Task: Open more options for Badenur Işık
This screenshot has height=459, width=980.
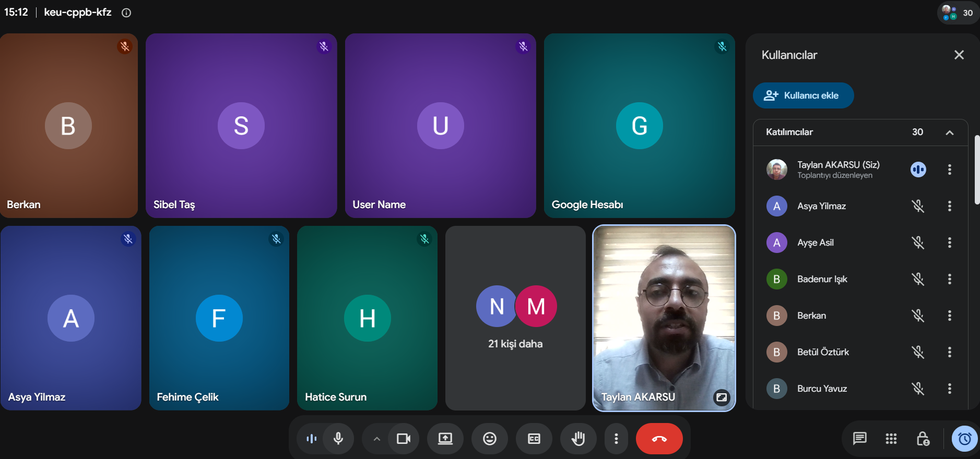Action: (x=950, y=279)
